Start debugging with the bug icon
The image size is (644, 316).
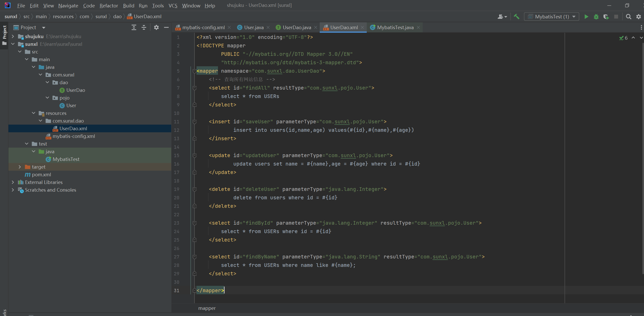[x=596, y=17]
